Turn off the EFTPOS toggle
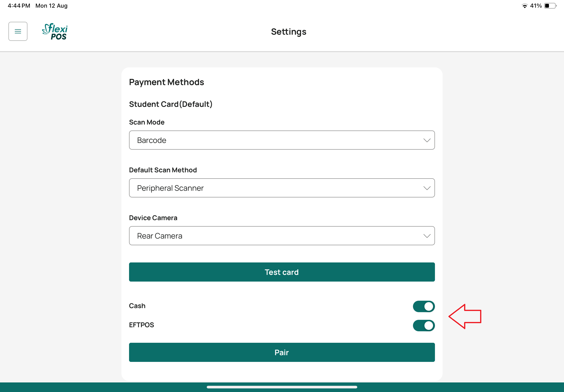The image size is (564, 392). [x=423, y=326]
